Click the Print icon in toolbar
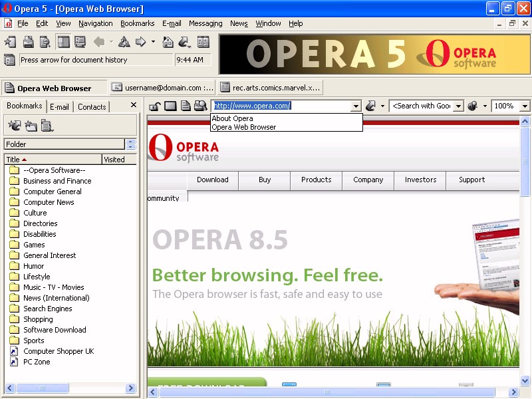The width and height of the screenshot is (532, 399). 28,42
